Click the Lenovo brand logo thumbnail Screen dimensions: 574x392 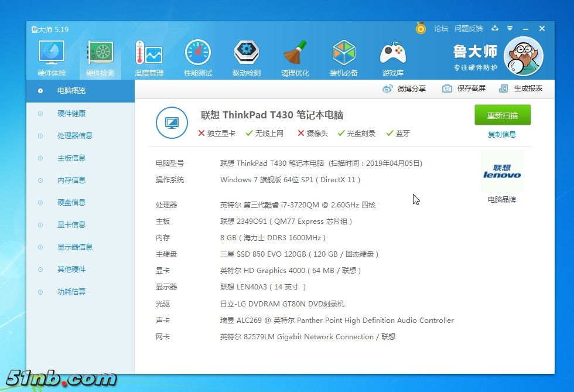pos(502,171)
